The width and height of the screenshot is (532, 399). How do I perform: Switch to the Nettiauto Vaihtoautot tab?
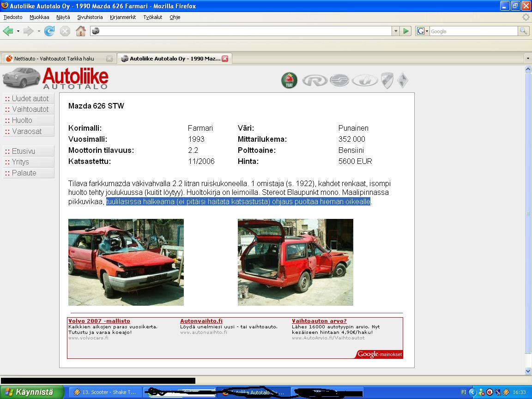[x=54, y=59]
